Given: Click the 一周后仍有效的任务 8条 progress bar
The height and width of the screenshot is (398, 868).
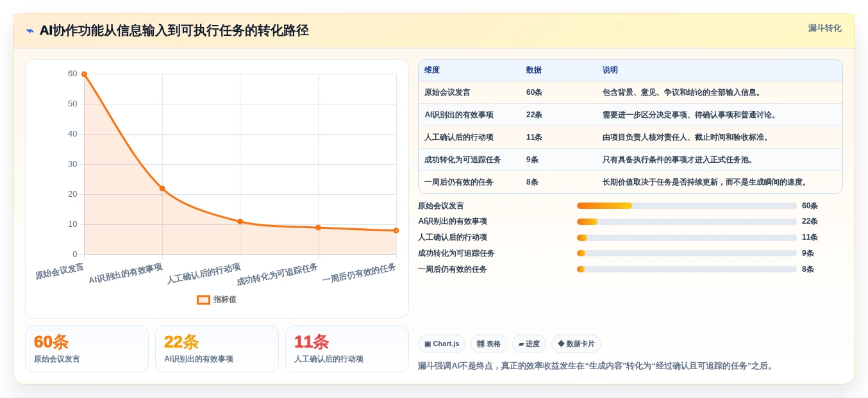Looking at the screenshot, I should [x=687, y=269].
